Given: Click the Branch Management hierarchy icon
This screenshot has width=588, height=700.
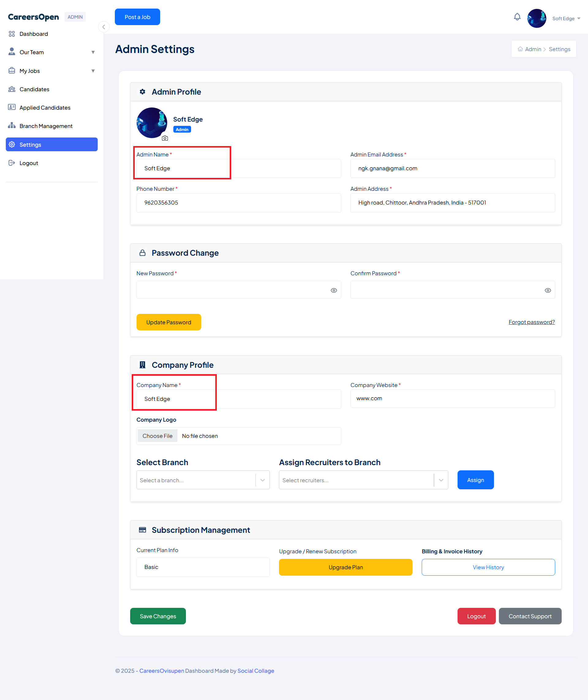Looking at the screenshot, I should (x=12, y=126).
